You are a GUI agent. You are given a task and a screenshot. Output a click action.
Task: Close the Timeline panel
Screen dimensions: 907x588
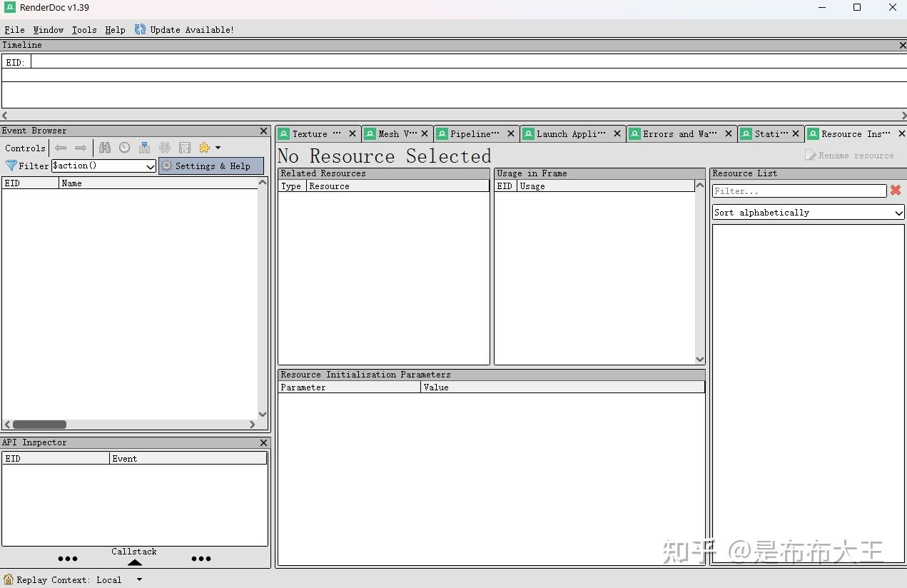click(903, 45)
